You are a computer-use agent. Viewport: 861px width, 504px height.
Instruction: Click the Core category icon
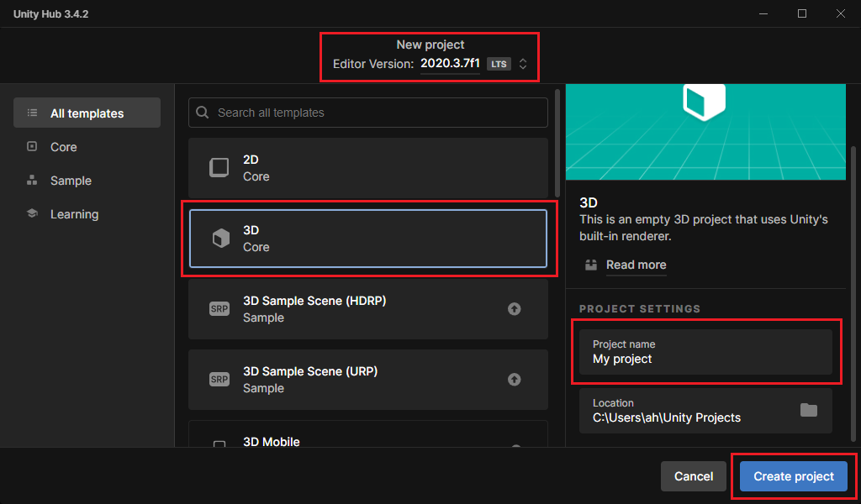point(33,146)
